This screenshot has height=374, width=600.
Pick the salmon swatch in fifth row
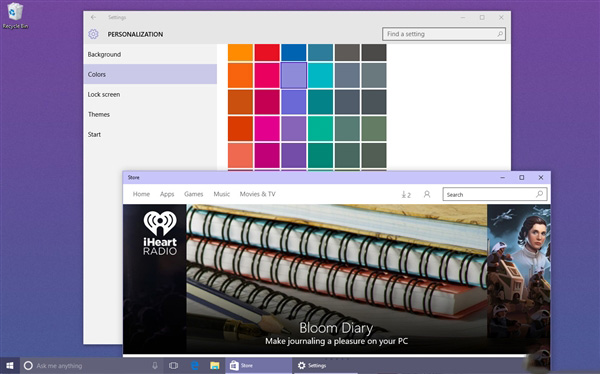point(240,155)
